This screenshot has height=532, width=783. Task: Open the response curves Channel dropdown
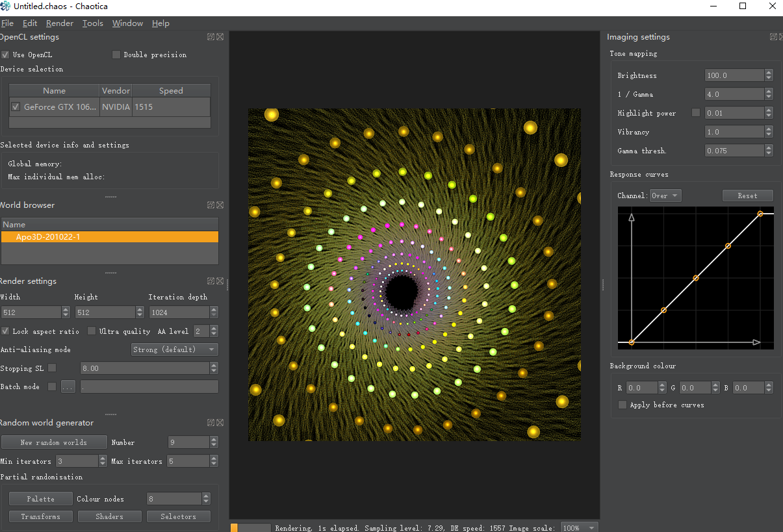(x=665, y=196)
